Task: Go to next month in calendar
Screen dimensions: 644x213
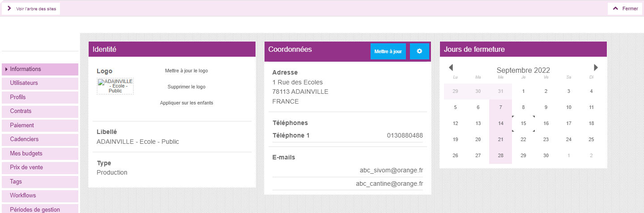Action: click(x=596, y=67)
